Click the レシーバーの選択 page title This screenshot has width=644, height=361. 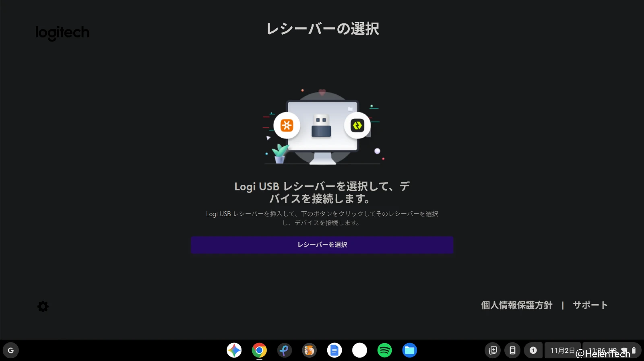point(322,29)
